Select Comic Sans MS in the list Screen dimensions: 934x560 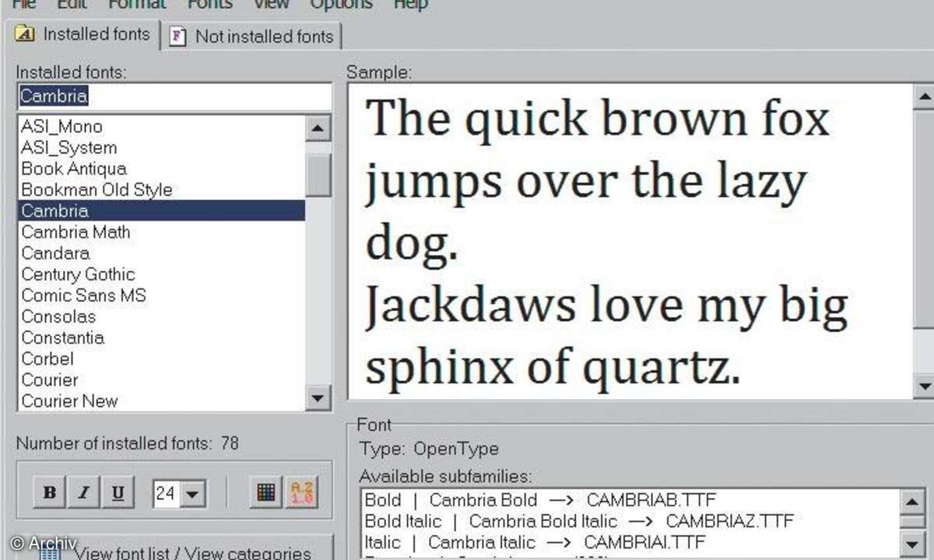[161, 296]
